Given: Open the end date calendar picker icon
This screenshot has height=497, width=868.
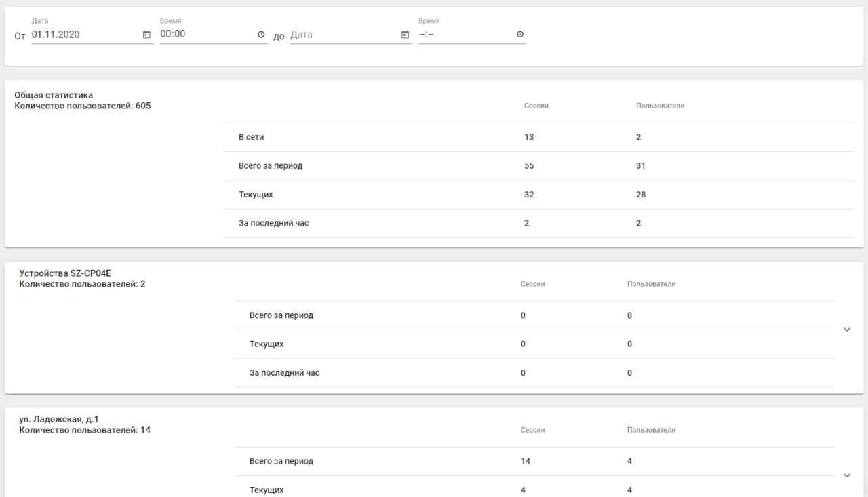Looking at the screenshot, I should [x=406, y=35].
